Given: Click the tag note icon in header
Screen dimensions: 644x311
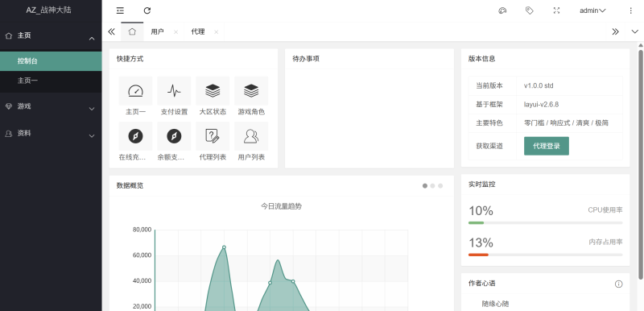Looking at the screenshot, I should point(530,10).
